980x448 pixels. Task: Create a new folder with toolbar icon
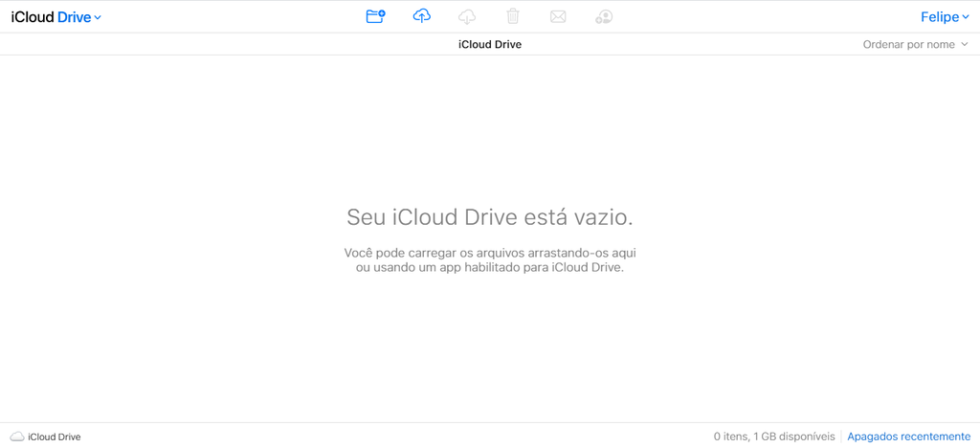point(375,17)
